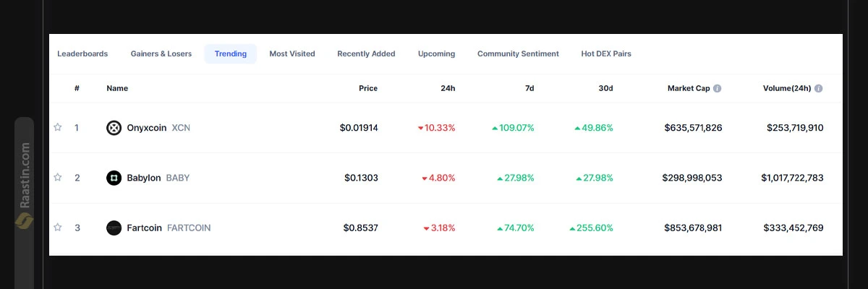Open the Hot DEX Pairs tab

coord(606,53)
